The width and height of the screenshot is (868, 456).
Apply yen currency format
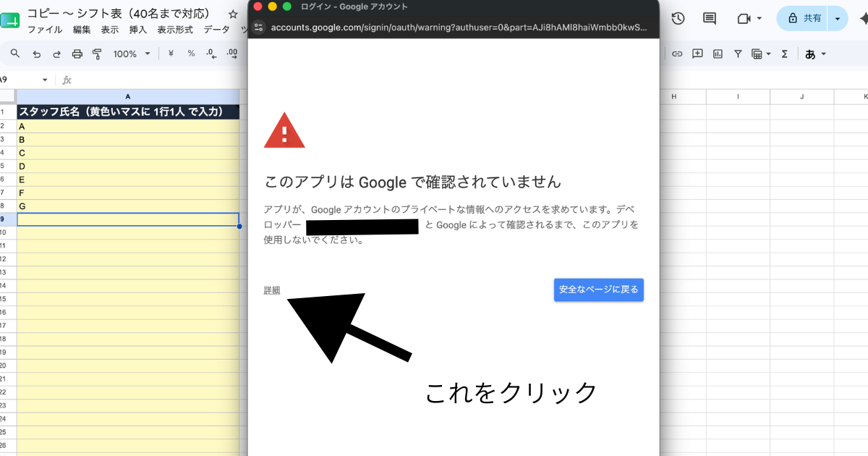[x=171, y=54]
